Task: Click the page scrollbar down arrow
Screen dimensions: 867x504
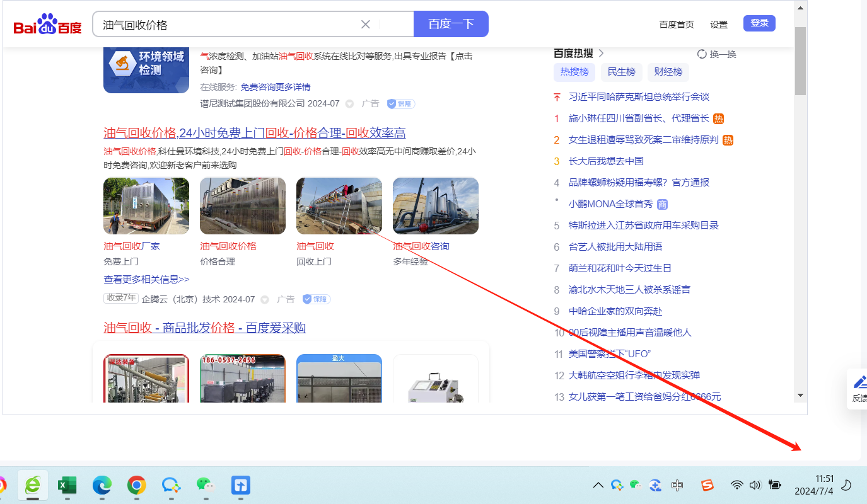Action: [x=800, y=395]
